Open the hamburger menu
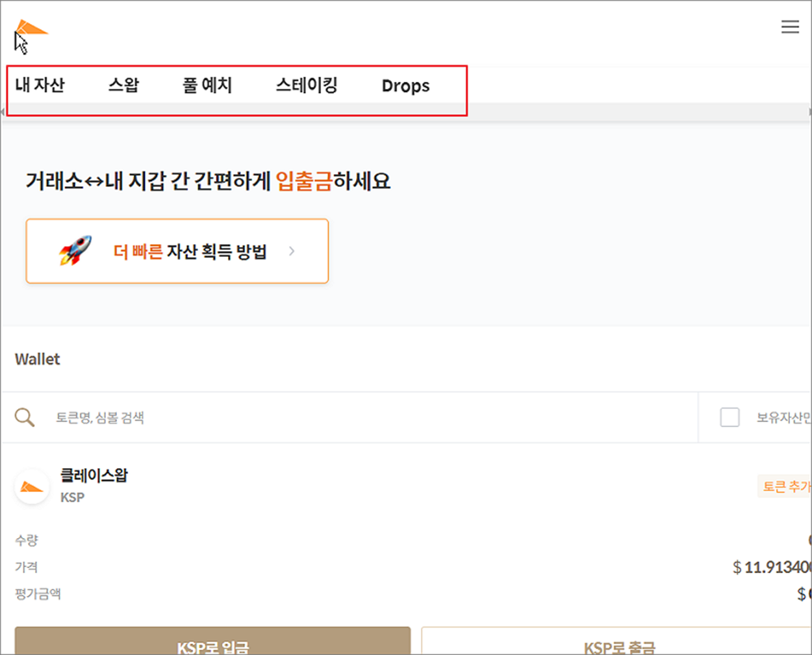Image resolution: width=812 pixels, height=655 pixels. click(x=790, y=27)
